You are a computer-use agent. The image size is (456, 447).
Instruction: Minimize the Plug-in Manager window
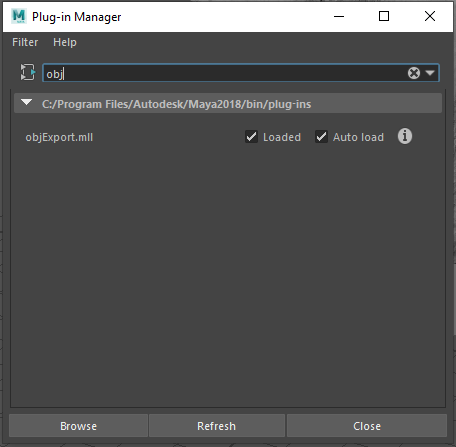(339, 16)
